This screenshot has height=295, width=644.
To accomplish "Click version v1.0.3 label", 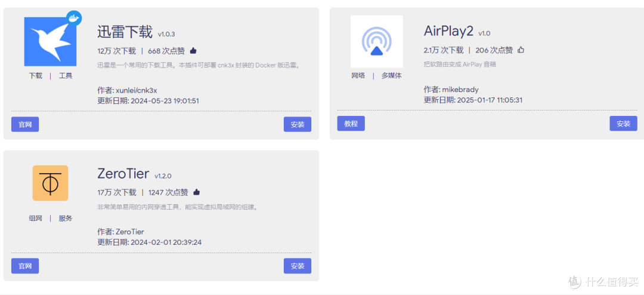I will [166, 34].
